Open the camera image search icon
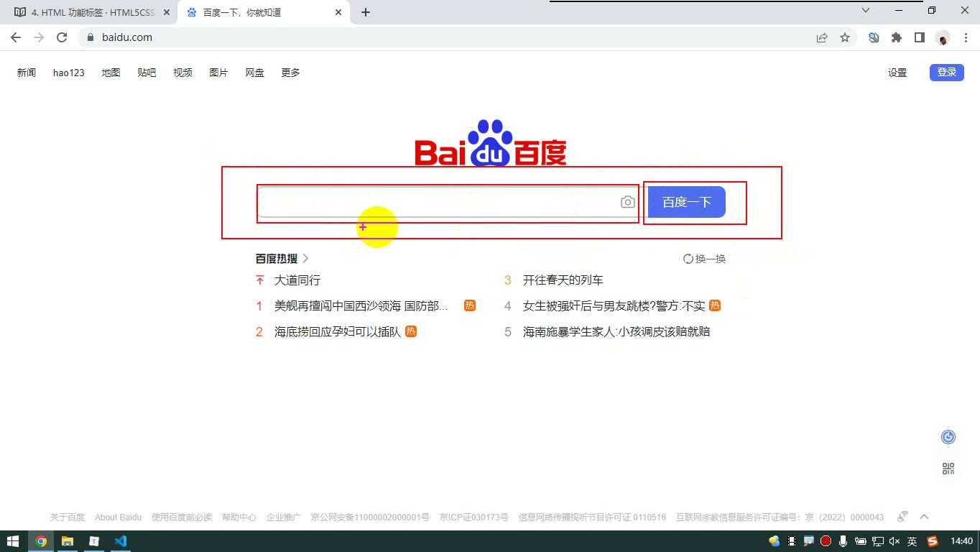This screenshot has width=980, height=552. (x=628, y=202)
